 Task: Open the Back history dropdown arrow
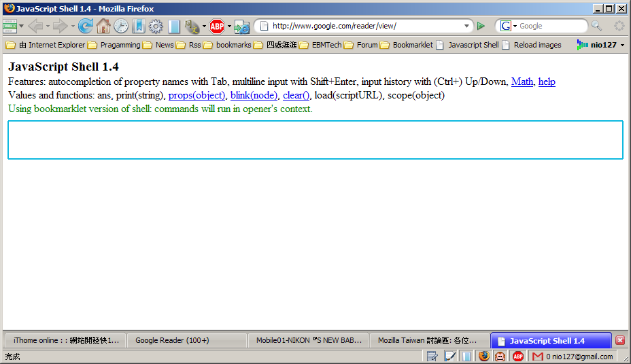tap(48, 26)
